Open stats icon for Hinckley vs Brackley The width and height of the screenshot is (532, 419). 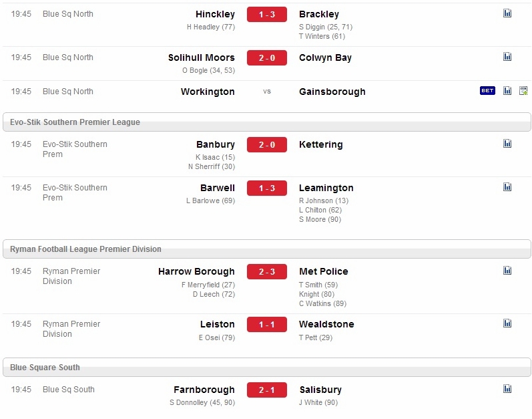[507, 13]
